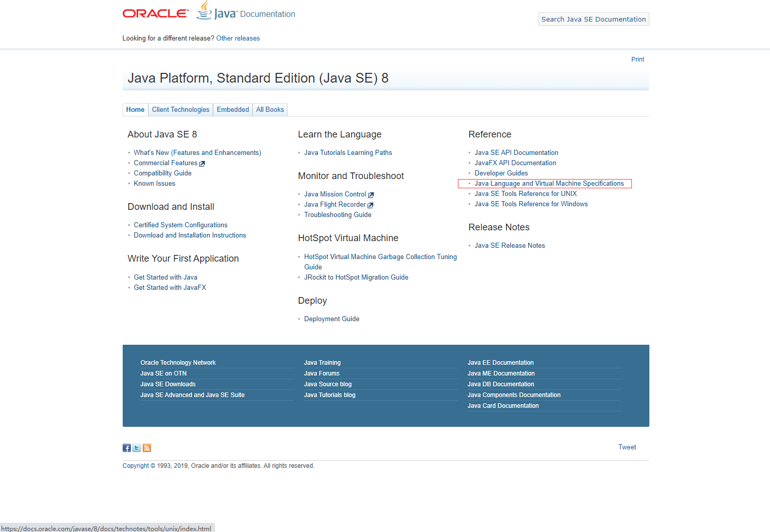Open the RSS feed icon
This screenshot has width=770, height=532.
click(x=147, y=448)
